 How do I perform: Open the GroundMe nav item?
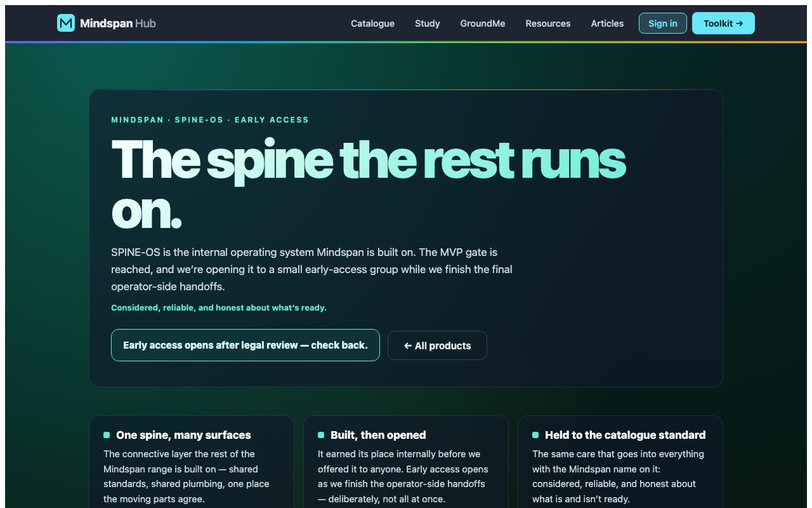[483, 23]
